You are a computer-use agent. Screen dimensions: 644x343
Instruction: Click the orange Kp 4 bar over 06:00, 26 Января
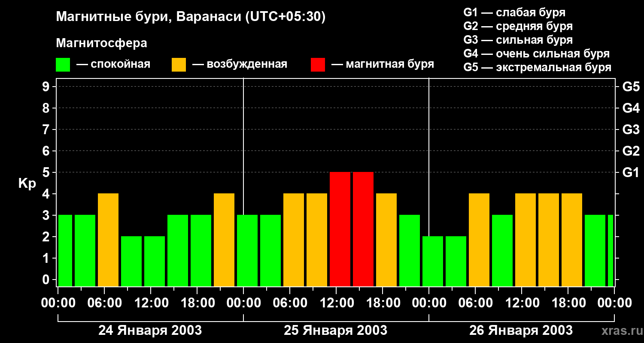tap(479, 240)
